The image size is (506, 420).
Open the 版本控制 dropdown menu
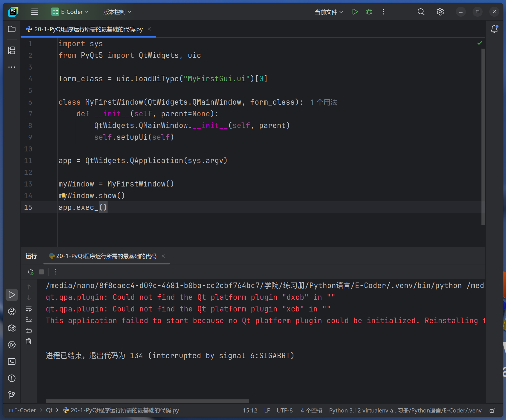(117, 12)
